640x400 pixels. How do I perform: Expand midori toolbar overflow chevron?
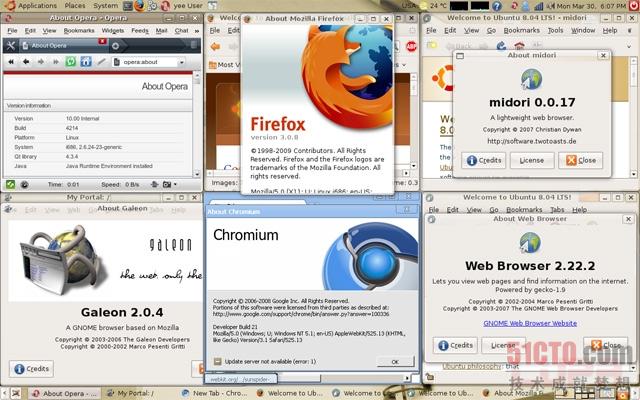[629, 46]
